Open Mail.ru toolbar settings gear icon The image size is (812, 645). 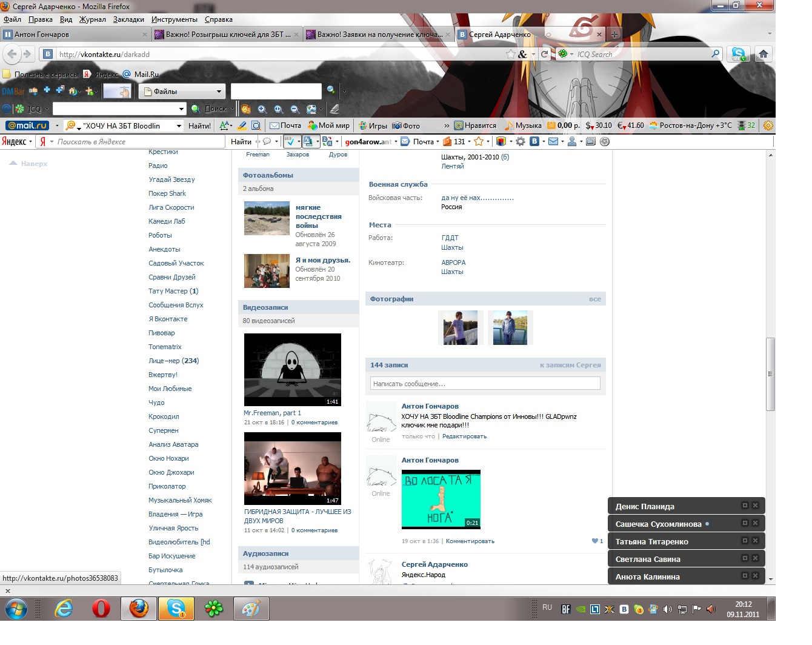click(768, 125)
